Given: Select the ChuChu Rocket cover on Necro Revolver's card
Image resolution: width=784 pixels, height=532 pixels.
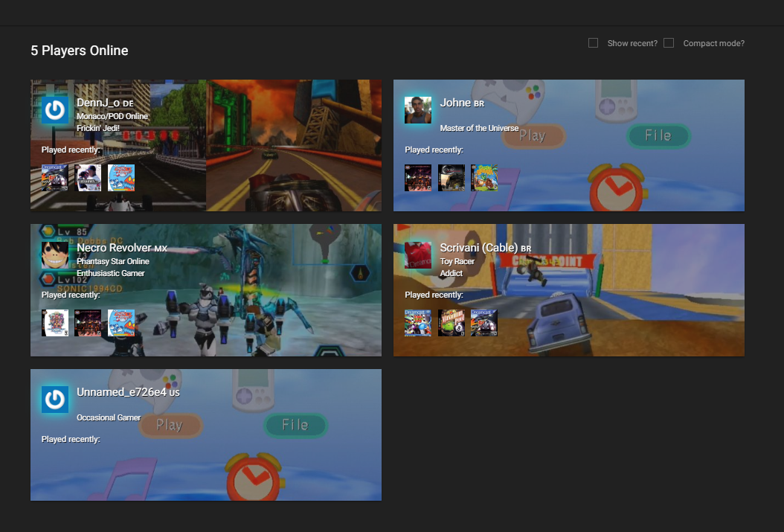Looking at the screenshot, I should click(121, 323).
